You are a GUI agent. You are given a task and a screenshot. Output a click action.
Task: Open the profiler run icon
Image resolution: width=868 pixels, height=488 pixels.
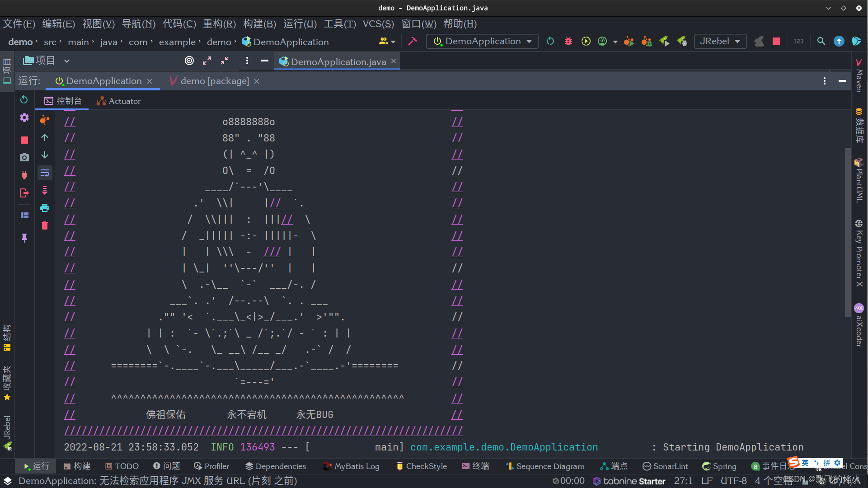[602, 41]
